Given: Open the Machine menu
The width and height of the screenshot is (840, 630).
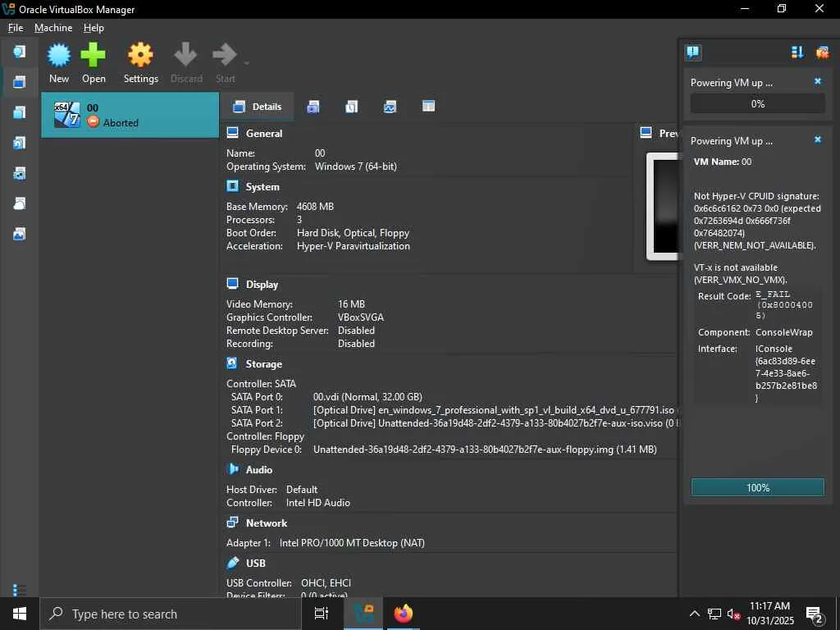Looking at the screenshot, I should [x=53, y=28].
